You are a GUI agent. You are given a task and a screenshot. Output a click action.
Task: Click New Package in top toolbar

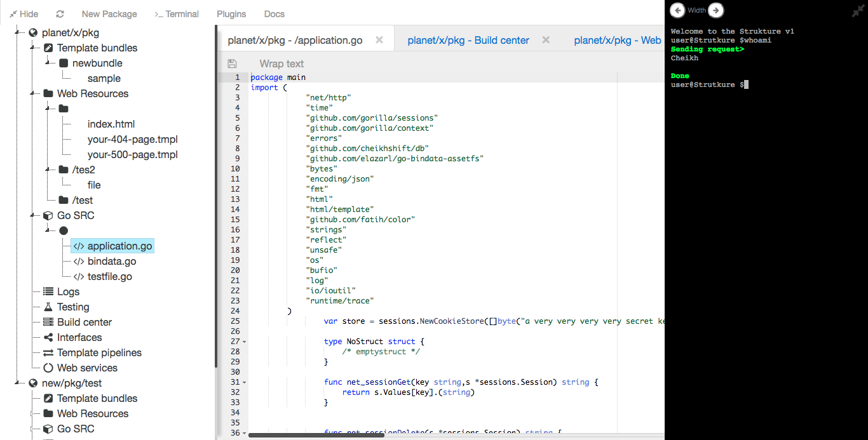point(109,14)
